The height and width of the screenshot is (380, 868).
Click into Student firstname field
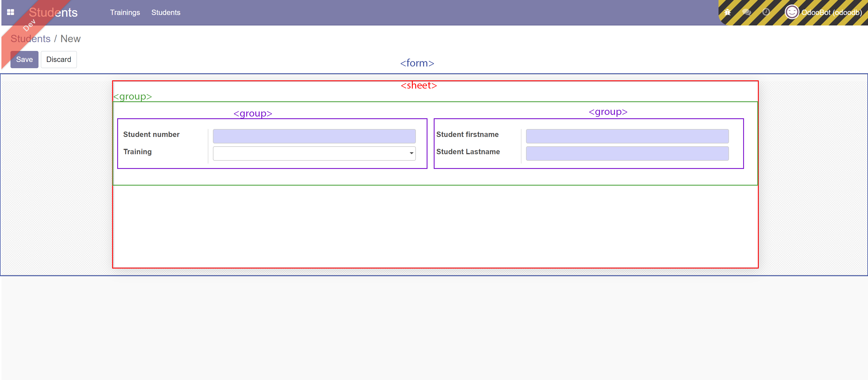pos(627,136)
